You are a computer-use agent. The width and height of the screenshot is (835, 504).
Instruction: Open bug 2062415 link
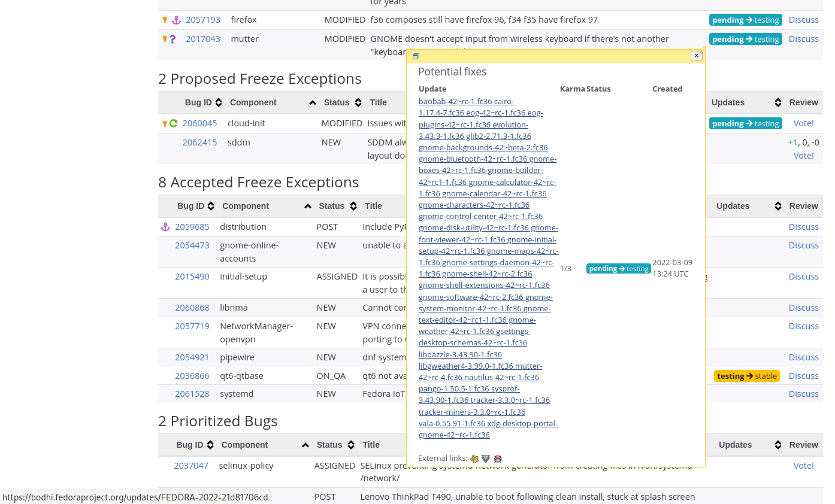[x=200, y=142]
